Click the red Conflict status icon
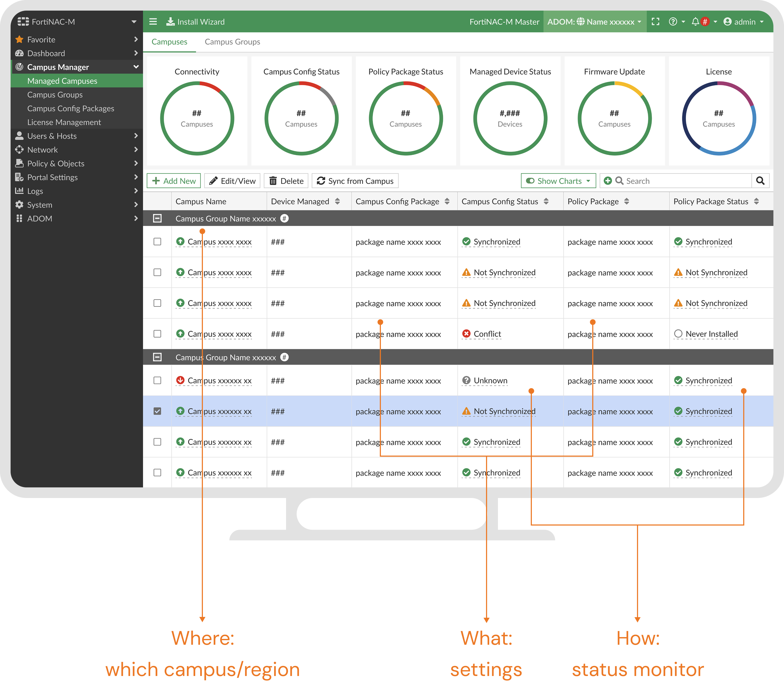 click(x=466, y=334)
